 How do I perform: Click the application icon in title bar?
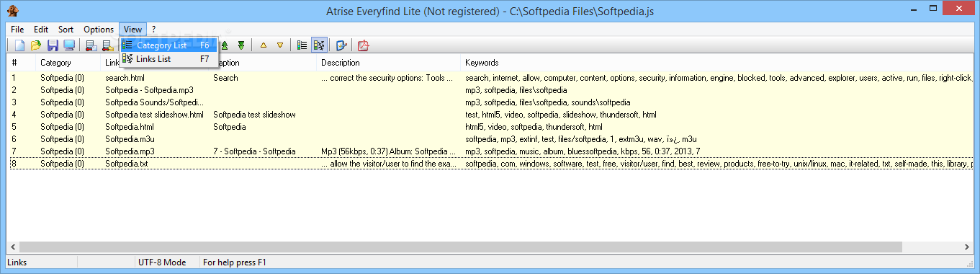click(12, 11)
